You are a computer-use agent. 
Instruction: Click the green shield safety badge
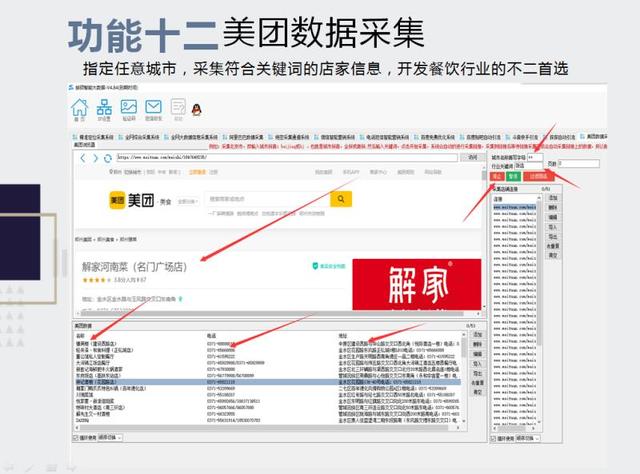pos(315,266)
